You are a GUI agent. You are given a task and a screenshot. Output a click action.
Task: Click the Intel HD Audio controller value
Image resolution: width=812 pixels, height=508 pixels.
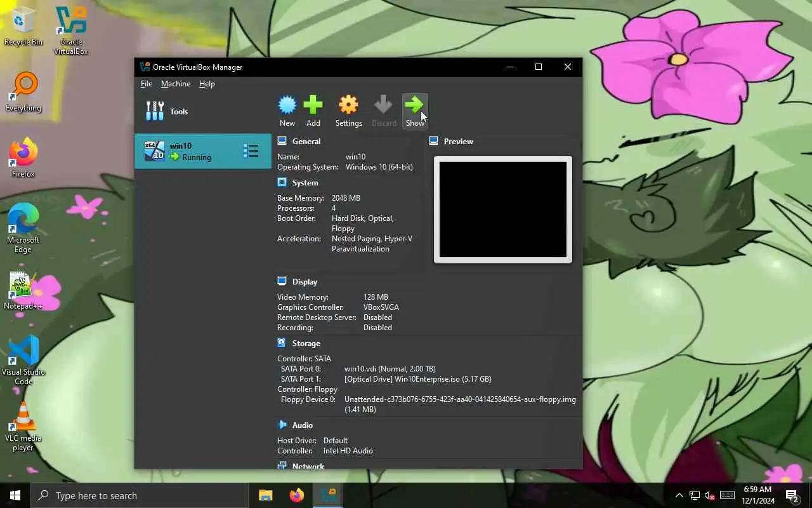348,451
